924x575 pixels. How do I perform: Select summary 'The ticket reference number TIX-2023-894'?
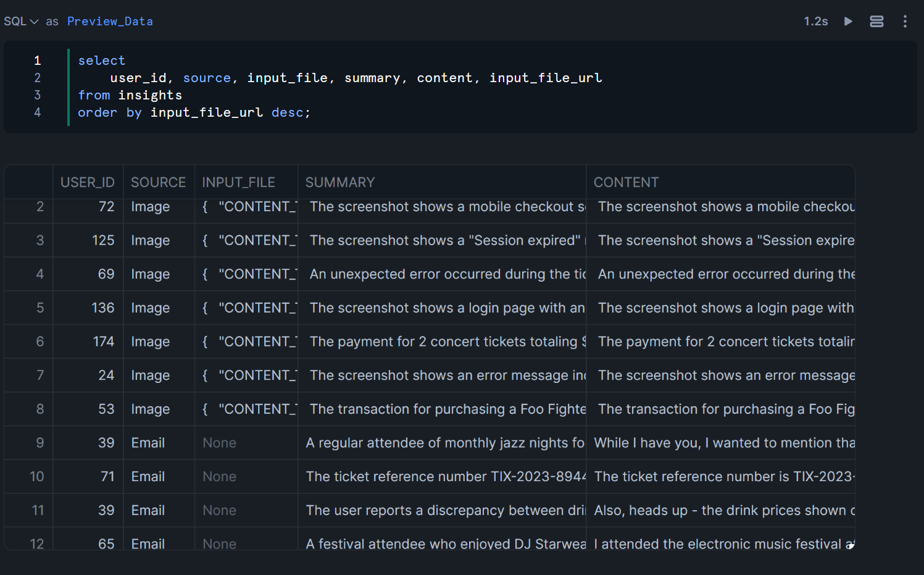[442, 477]
